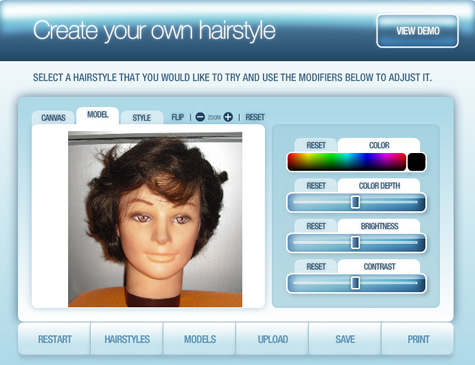Open the View Demo button
The height and width of the screenshot is (365, 475).
pyautogui.click(x=417, y=31)
